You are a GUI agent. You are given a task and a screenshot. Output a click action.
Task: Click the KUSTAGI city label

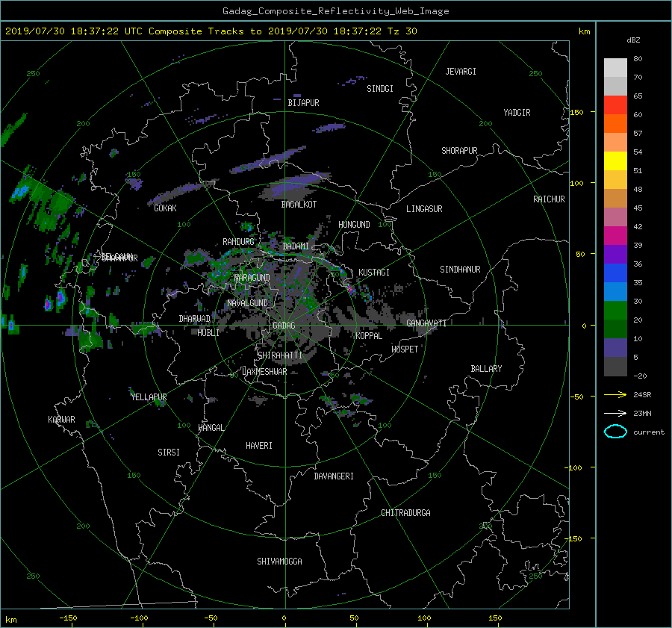374,273
